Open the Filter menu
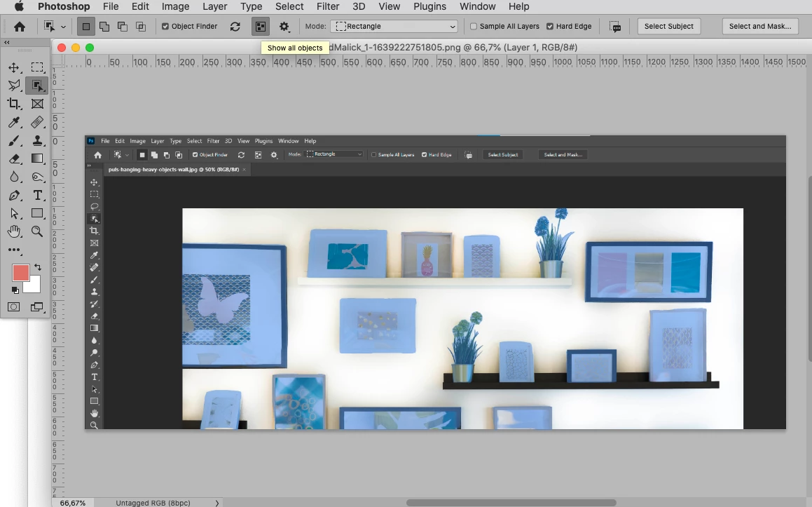 (328, 7)
